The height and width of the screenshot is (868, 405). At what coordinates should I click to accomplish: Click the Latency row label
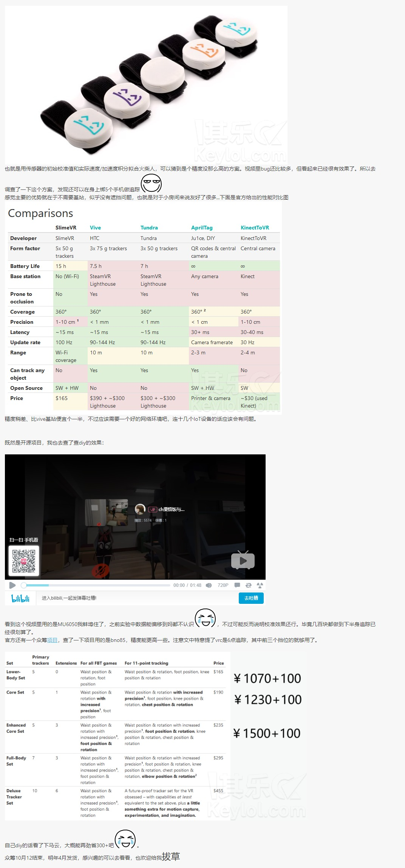(x=20, y=332)
